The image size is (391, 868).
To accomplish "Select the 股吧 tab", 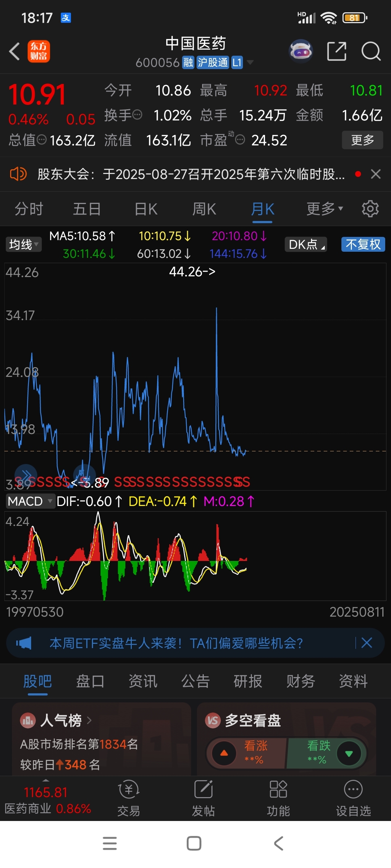I will tap(38, 681).
